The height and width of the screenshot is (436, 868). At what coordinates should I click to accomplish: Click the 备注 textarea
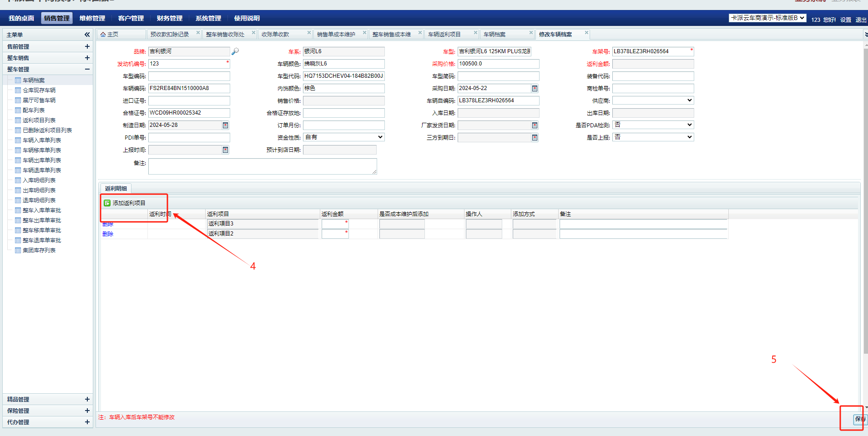[x=262, y=166]
